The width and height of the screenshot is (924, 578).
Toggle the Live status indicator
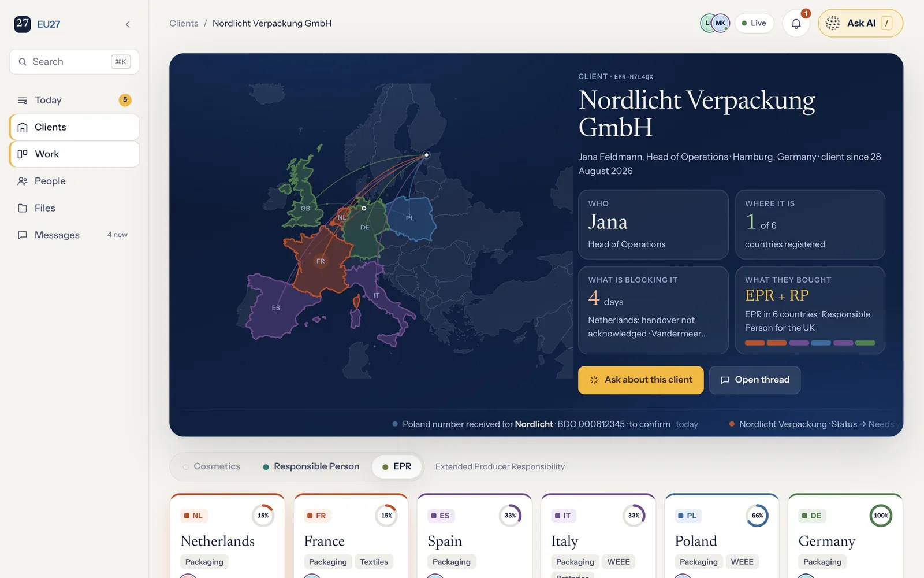[754, 23]
